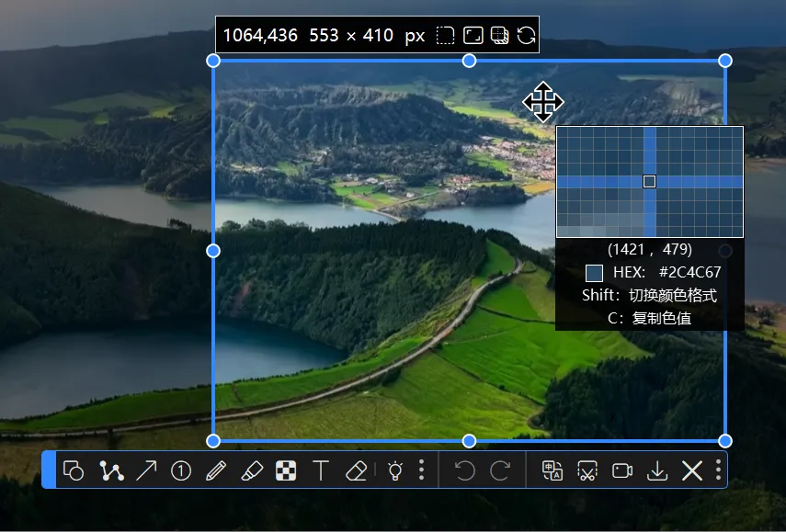Image resolution: width=786 pixels, height=532 pixels.
Task: Cancel the screenshot with X button
Action: 692,470
